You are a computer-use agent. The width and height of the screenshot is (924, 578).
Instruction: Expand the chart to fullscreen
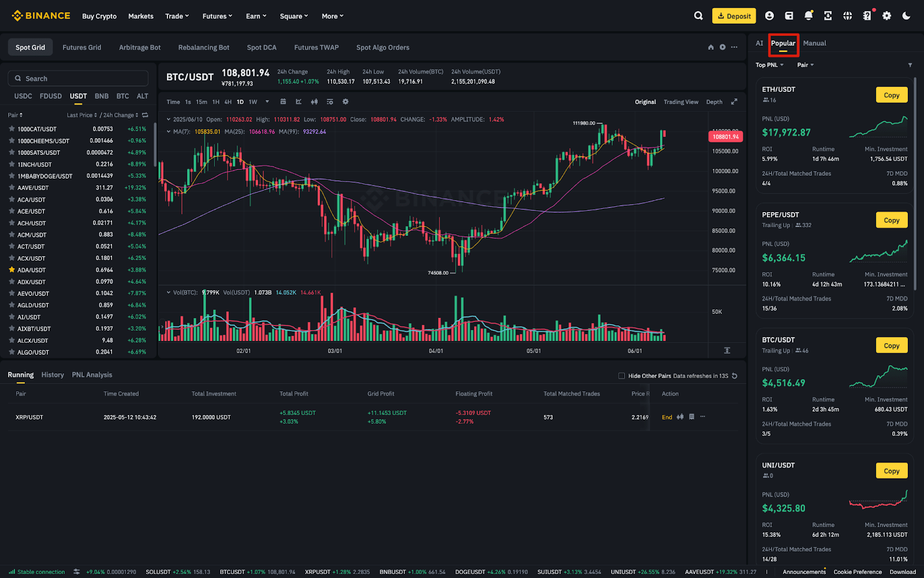click(x=734, y=102)
